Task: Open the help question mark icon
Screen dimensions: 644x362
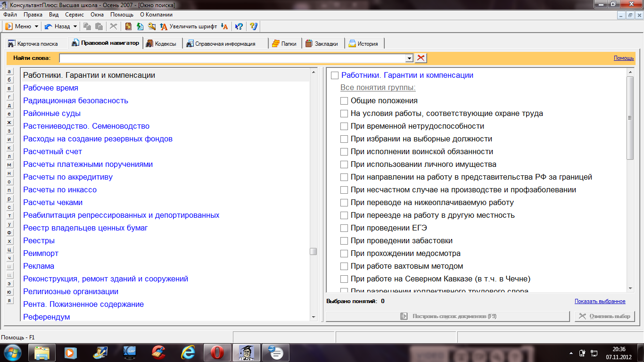Action: [x=254, y=26]
